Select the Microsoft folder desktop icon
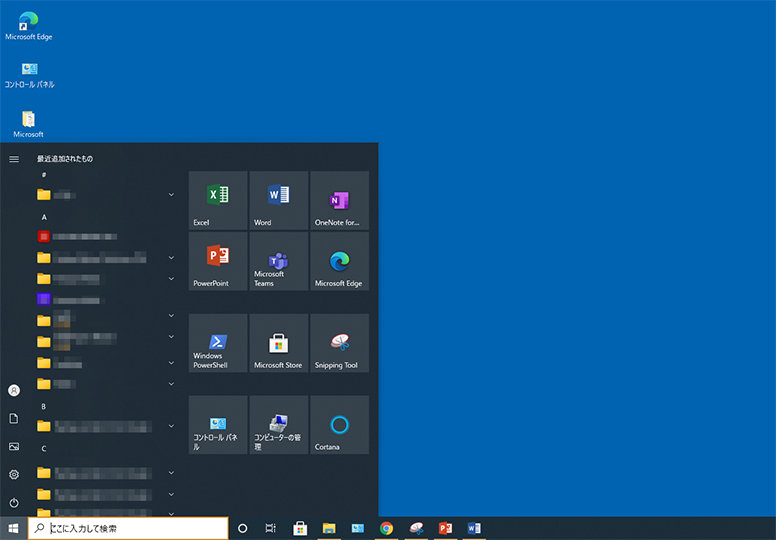This screenshot has width=776, height=540. 28,124
